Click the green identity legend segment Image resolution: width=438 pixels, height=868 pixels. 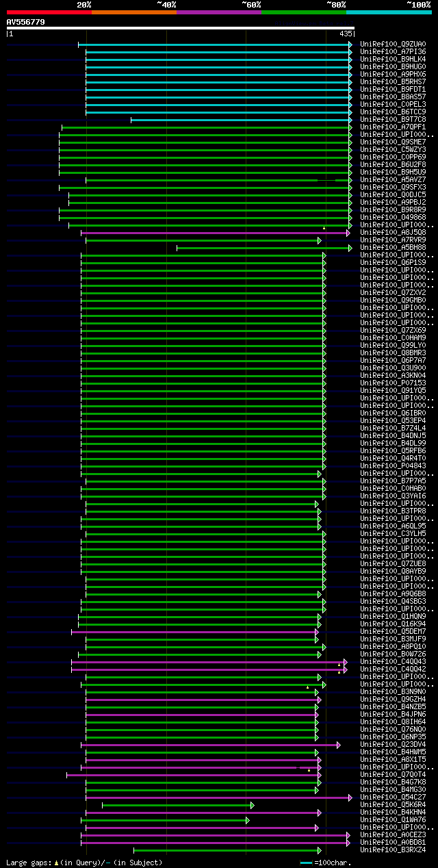pos(303,12)
